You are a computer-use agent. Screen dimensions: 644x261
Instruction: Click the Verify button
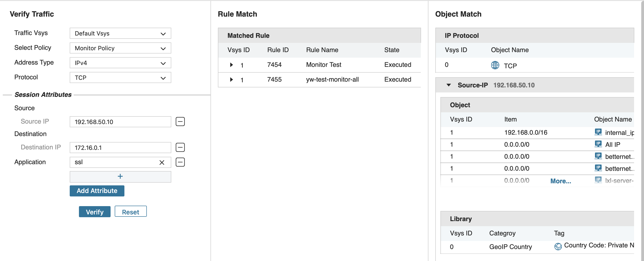94,212
